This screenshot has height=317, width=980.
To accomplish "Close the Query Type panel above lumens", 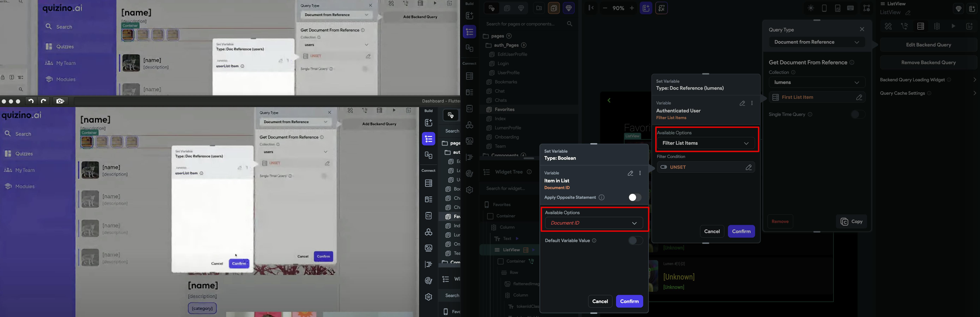I will point(862,29).
